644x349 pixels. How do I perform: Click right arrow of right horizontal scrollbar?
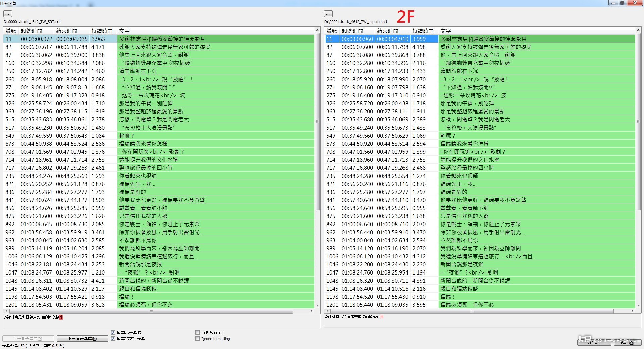pyautogui.click(x=632, y=311)
